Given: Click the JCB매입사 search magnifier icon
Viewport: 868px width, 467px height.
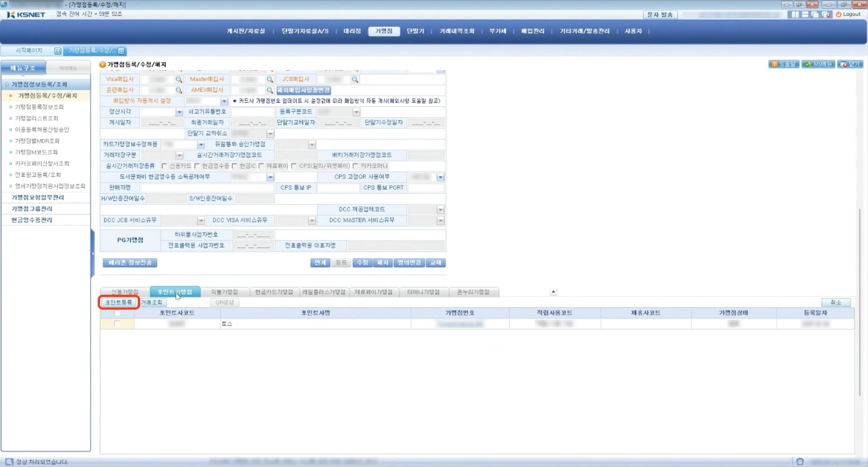Looking at the screenshot, I should pyautogui.click(x=355, y=79).
